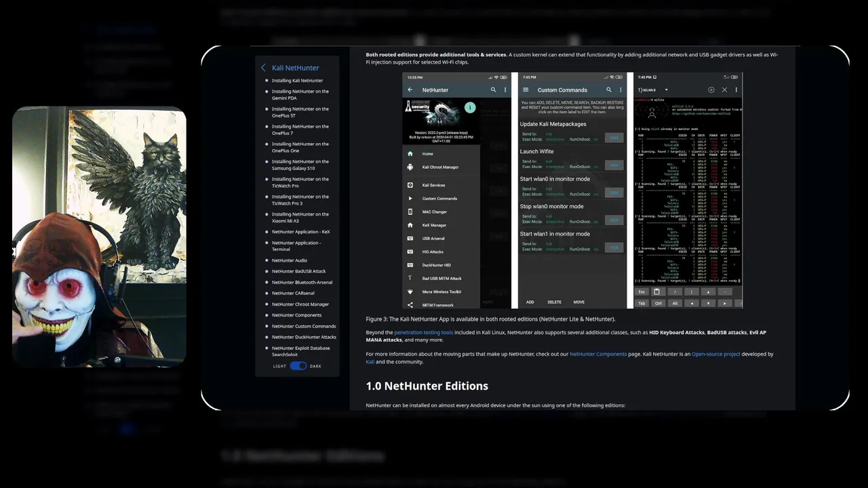Click RUN for Update Kali Metapackages
This screenshot has height=488, width=868.
pos(614,138)
